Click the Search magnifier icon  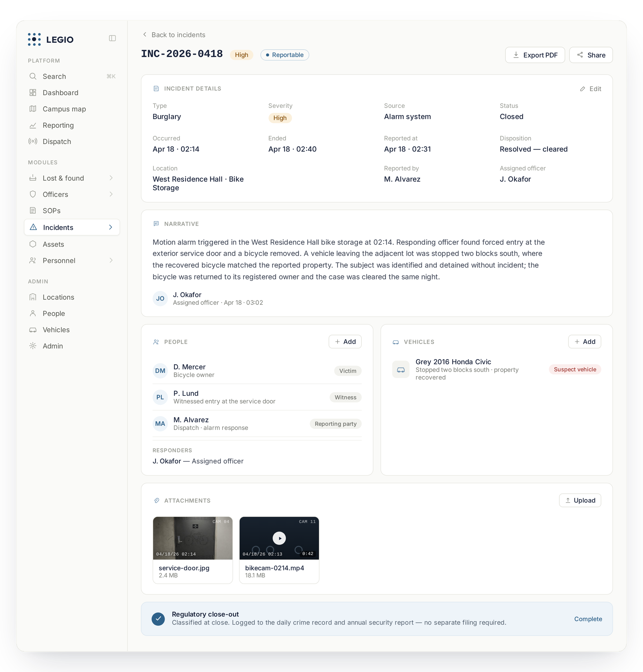(33, 76)
